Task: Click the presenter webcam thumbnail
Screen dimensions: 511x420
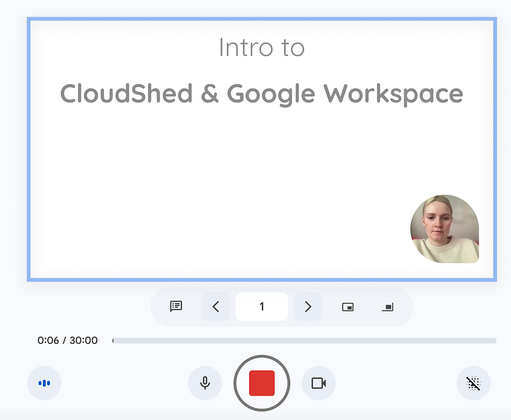Action: click(x=444, y=229)
